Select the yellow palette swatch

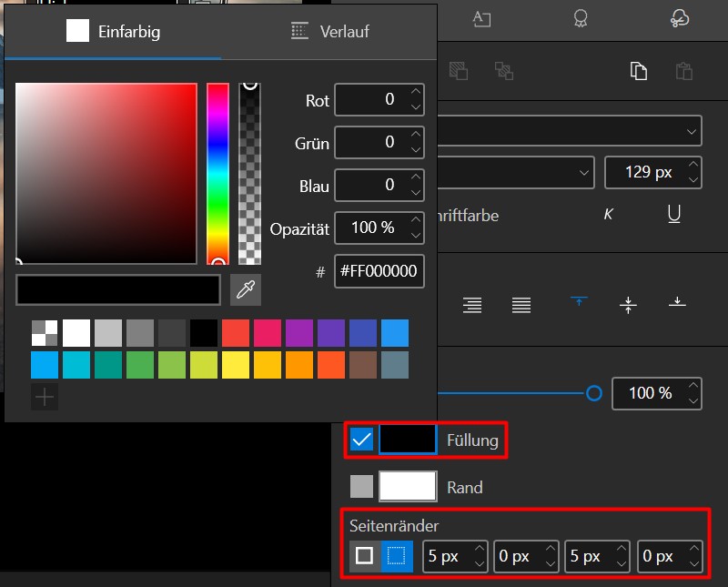[236, 365]
